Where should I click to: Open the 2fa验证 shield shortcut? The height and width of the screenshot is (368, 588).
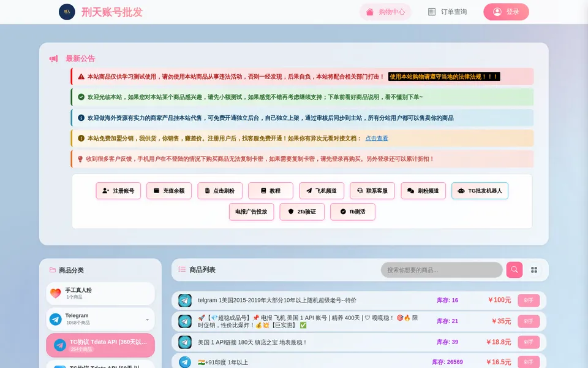pyautogui.click(x=302, y=212)
